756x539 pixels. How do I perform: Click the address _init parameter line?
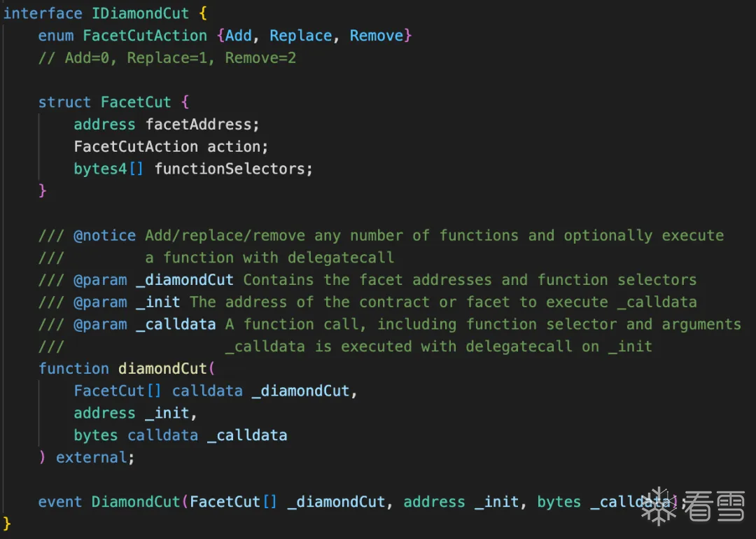point(136,413)
